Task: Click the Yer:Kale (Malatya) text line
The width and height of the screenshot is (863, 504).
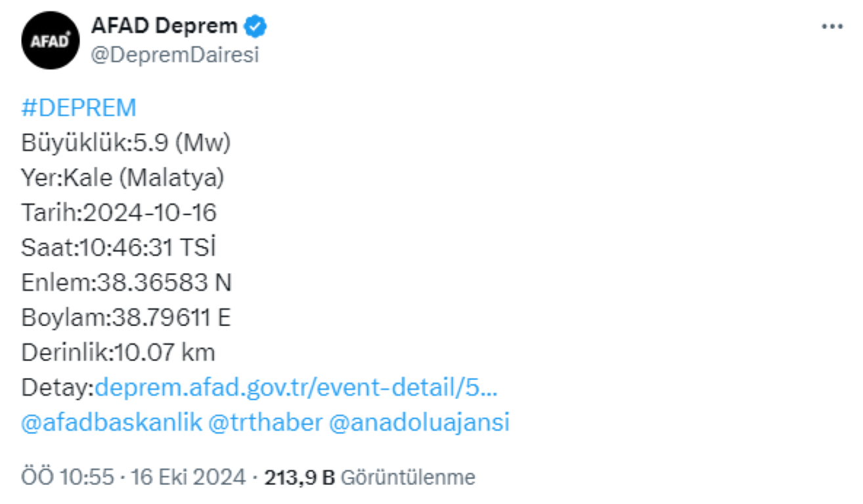Action: [123, 178]
